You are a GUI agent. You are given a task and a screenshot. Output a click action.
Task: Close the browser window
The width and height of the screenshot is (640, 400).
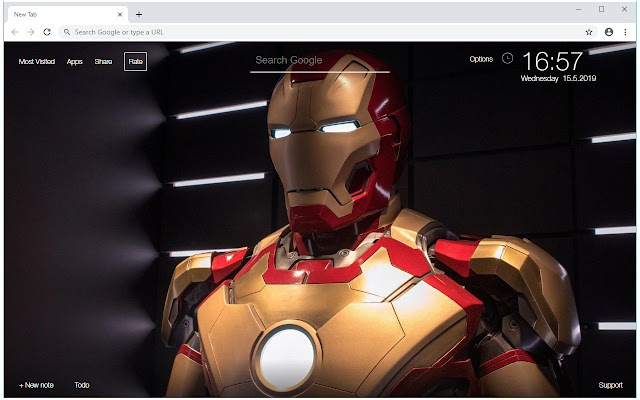coord(624,9)
